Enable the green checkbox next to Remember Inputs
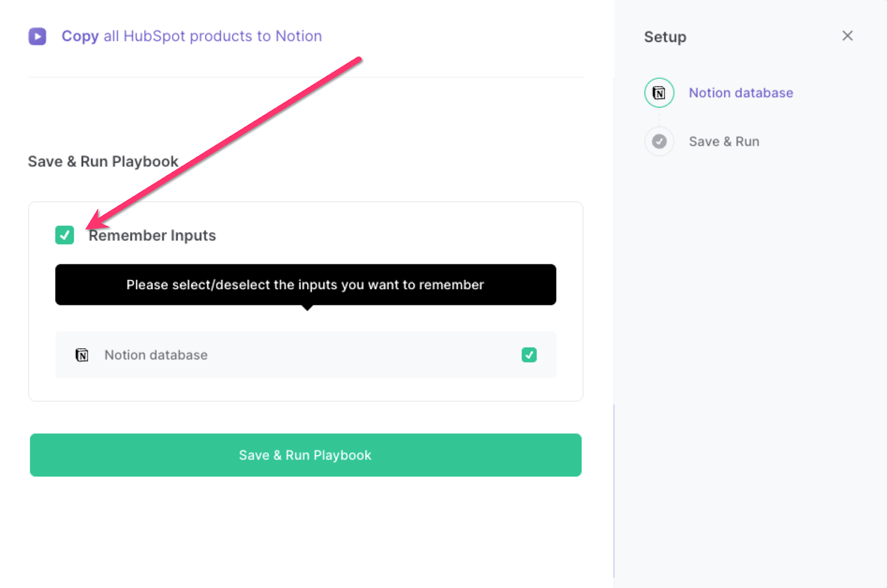 coord(64,235)
